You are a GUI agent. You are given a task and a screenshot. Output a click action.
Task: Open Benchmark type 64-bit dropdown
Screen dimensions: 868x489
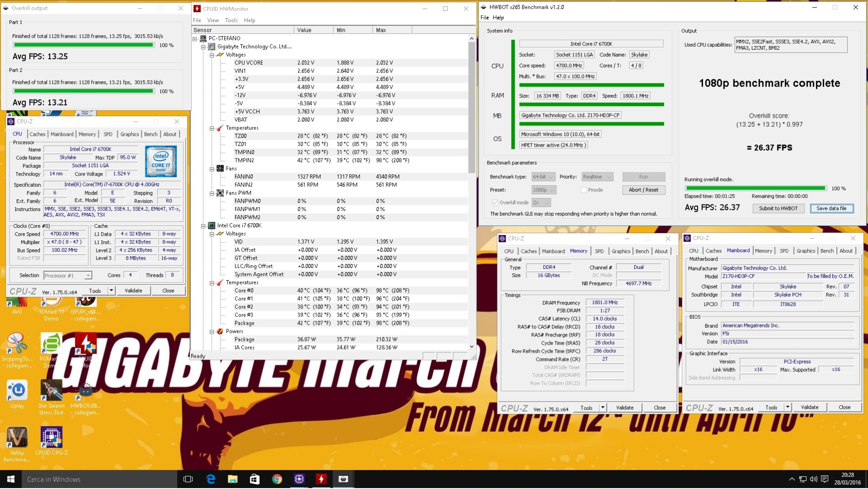pyautogui.click(x=543, y=177)
